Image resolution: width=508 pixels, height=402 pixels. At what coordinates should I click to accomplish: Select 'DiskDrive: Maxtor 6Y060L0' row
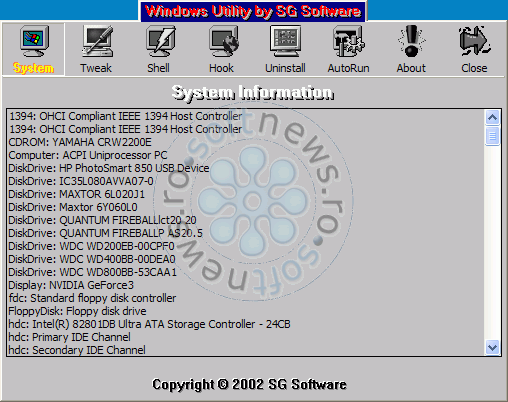coord(245,207)
